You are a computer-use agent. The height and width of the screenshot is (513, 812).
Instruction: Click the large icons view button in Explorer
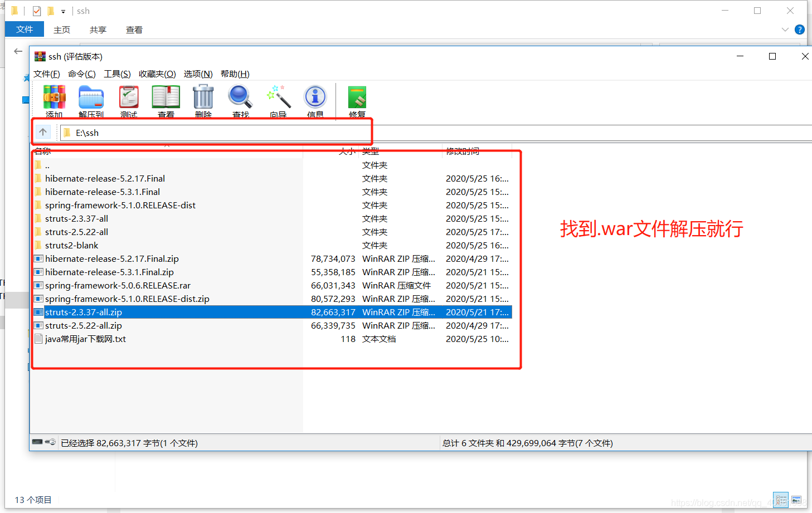pos(796,500)
